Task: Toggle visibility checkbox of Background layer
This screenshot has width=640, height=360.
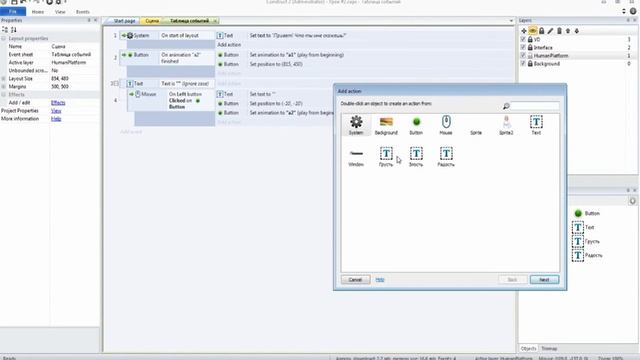Action: tap(523, 64)
